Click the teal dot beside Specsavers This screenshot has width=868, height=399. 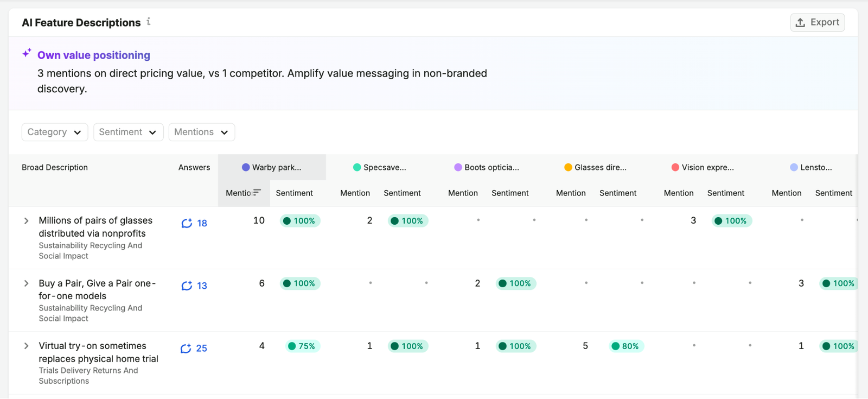tap(357, 167)
